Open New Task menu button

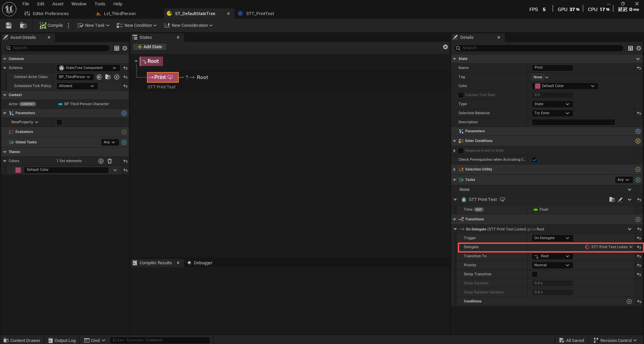(x=93, y=25)
